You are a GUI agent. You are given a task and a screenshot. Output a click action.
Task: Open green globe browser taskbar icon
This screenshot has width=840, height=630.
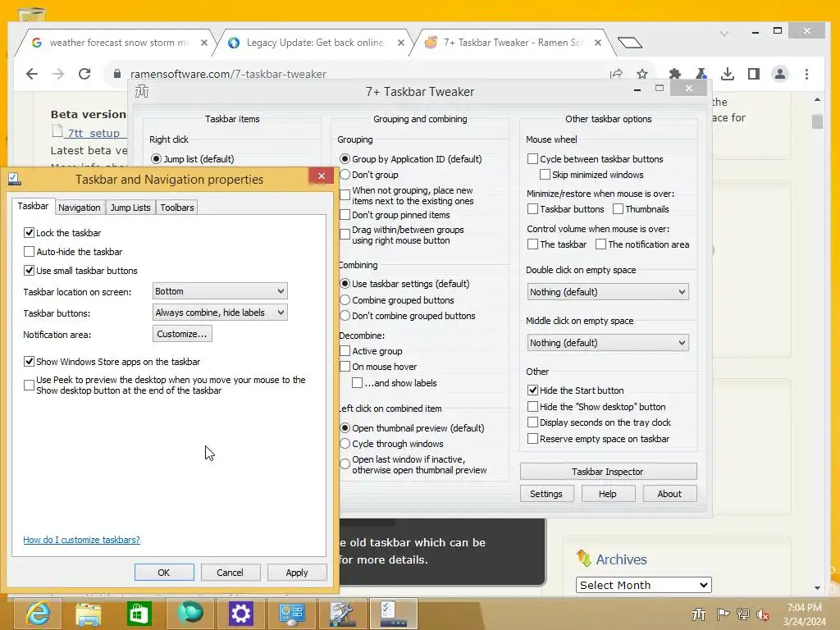pyautogui.click(x=189, y=614)
